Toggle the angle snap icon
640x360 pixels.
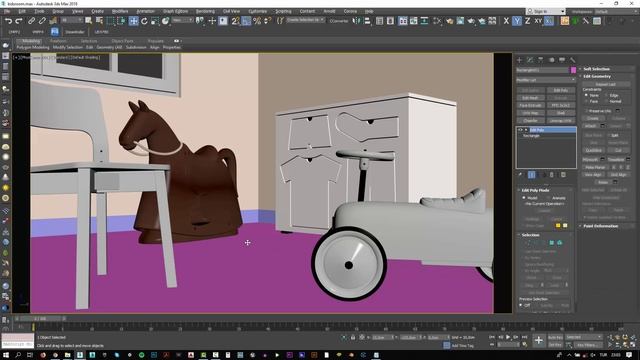(x=246, y=21)
